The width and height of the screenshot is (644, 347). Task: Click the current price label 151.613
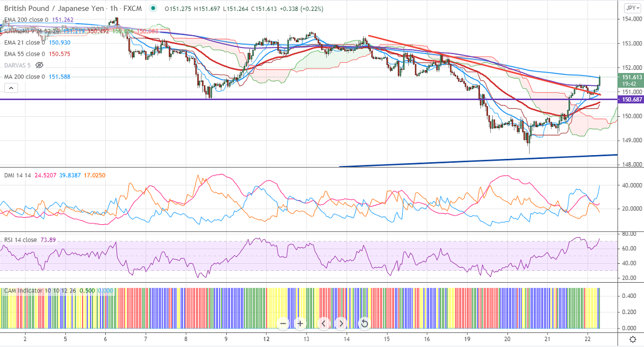point(631,77)
